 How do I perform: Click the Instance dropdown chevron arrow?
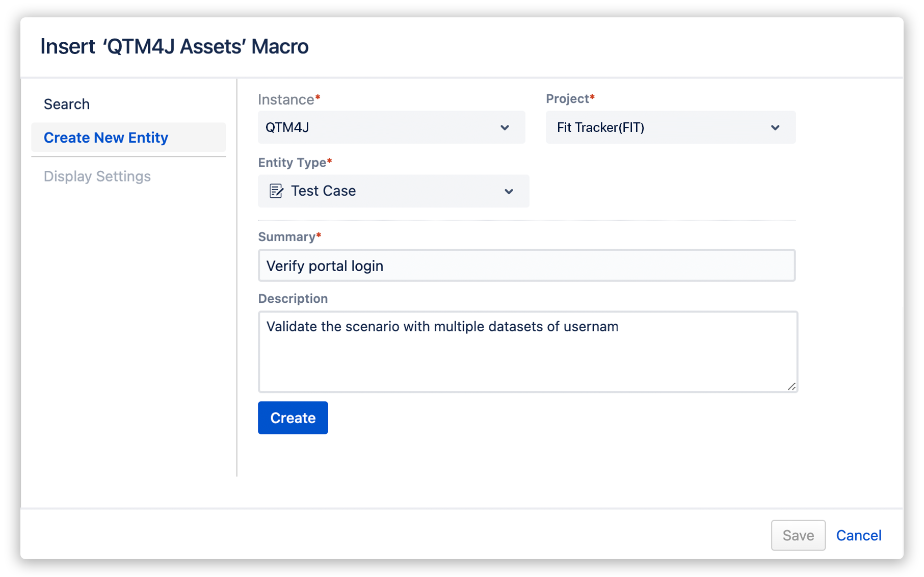[505, 127]
